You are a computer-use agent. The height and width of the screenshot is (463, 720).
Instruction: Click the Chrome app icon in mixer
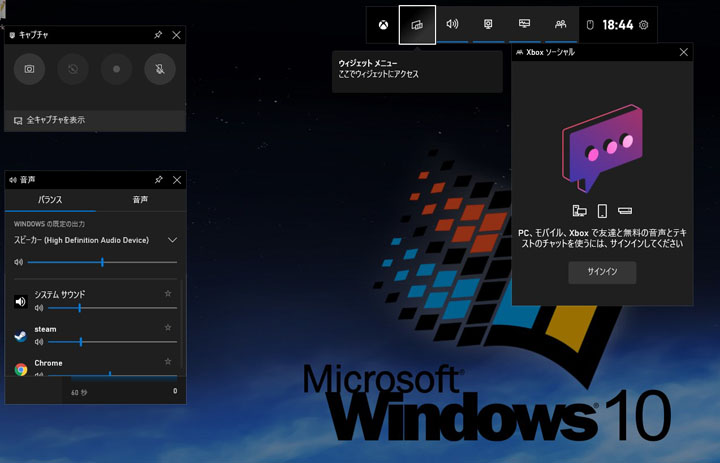21,369
